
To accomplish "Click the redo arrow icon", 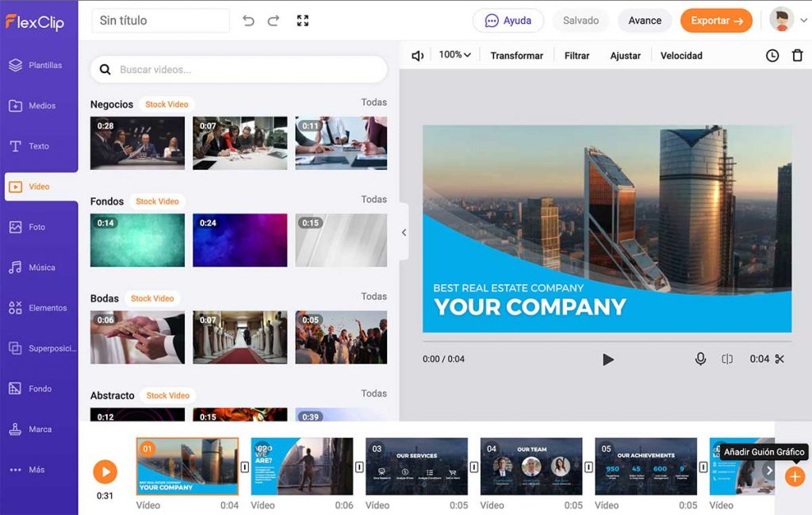I will (274, 21).
